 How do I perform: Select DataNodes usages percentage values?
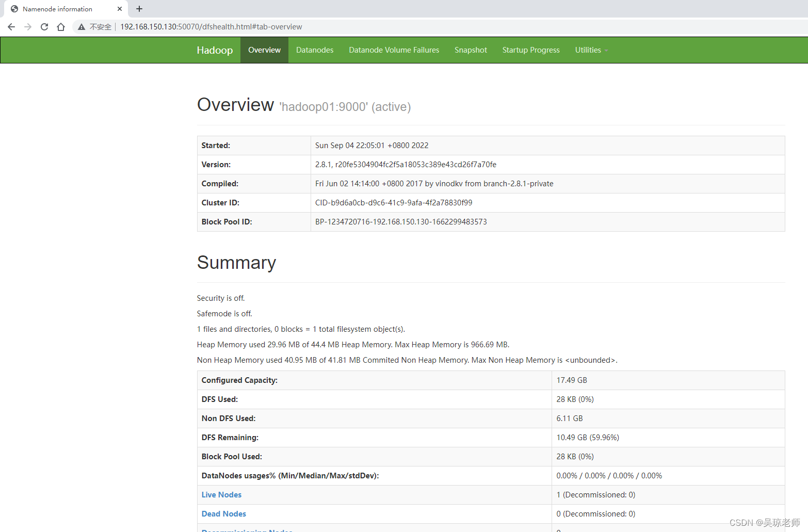point(609,476)
